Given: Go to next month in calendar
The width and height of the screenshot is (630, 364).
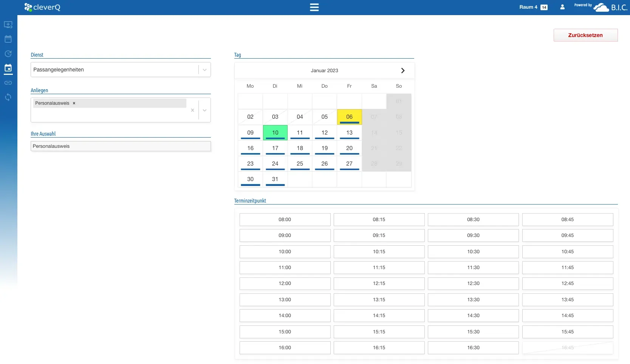Looking at the screenshot, I should click(x=402, y=71).
